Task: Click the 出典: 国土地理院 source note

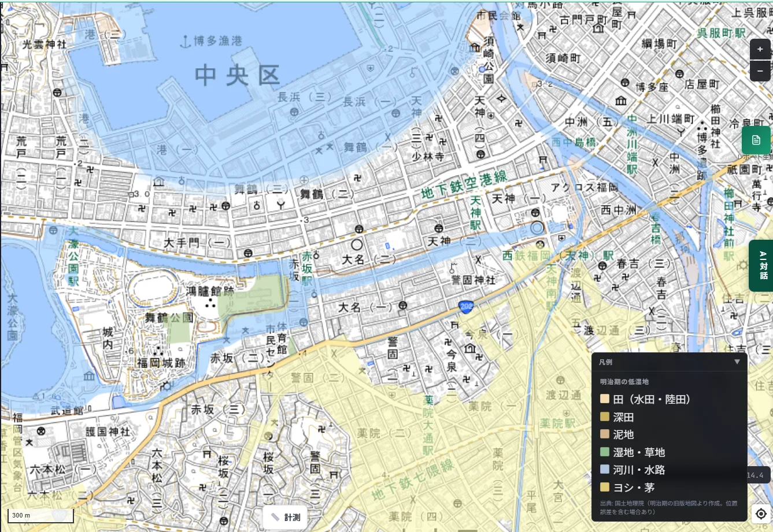Action: (x=669, y=507)
